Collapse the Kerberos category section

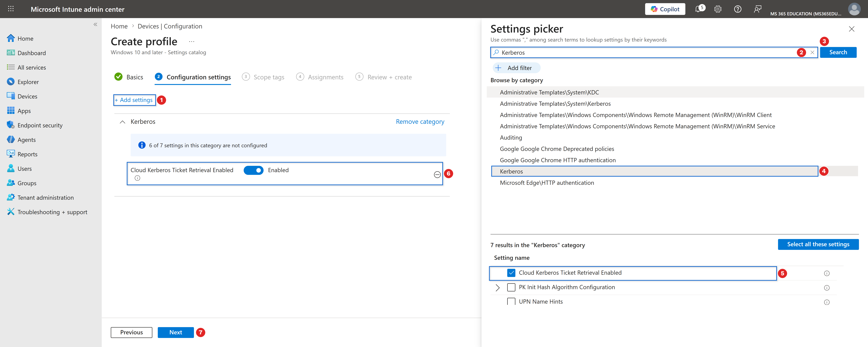click(x=122, y=122)
